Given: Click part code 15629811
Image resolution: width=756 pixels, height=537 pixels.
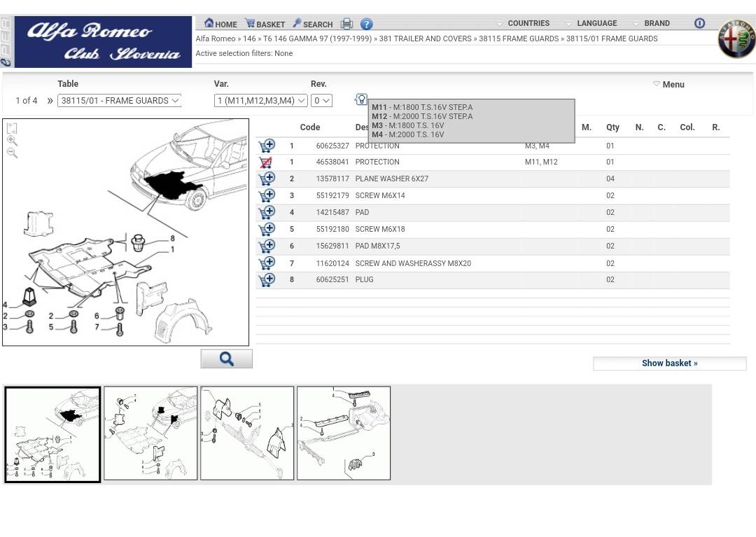Looking at the screenshot, I should [x=332, y=246].
